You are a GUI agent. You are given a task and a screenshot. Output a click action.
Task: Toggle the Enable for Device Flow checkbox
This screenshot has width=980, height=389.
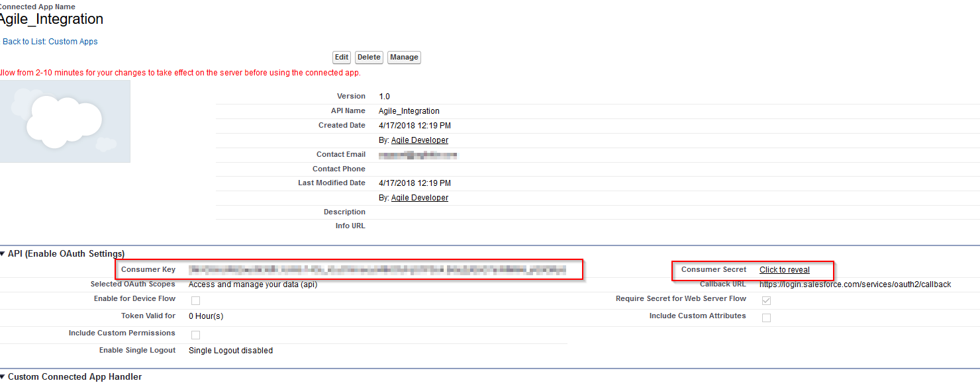(195, 301)
